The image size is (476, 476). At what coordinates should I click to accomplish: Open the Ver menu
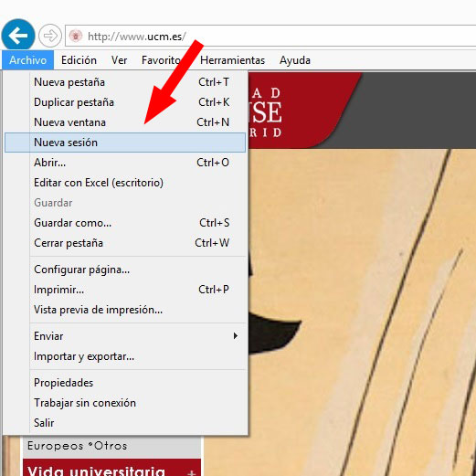pyautogui.click(x=119, y=60)
